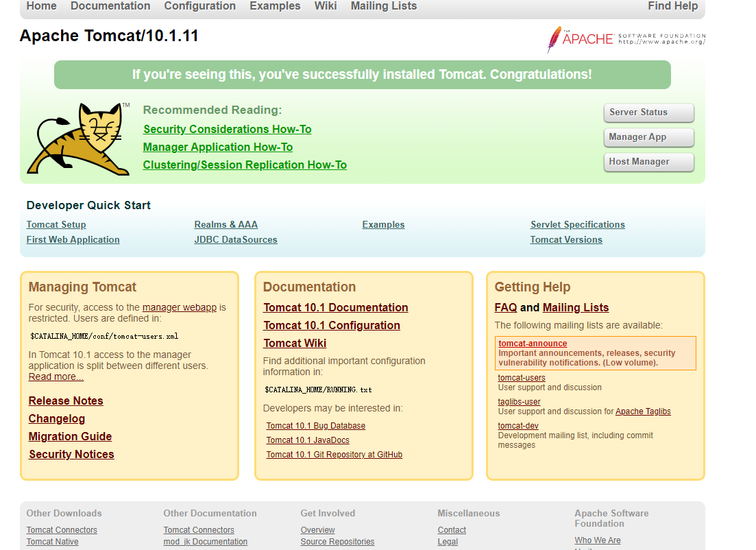Screen dimensions: 756x550
Task: Open Source Repositories link
Action: (x=337, y=542)
